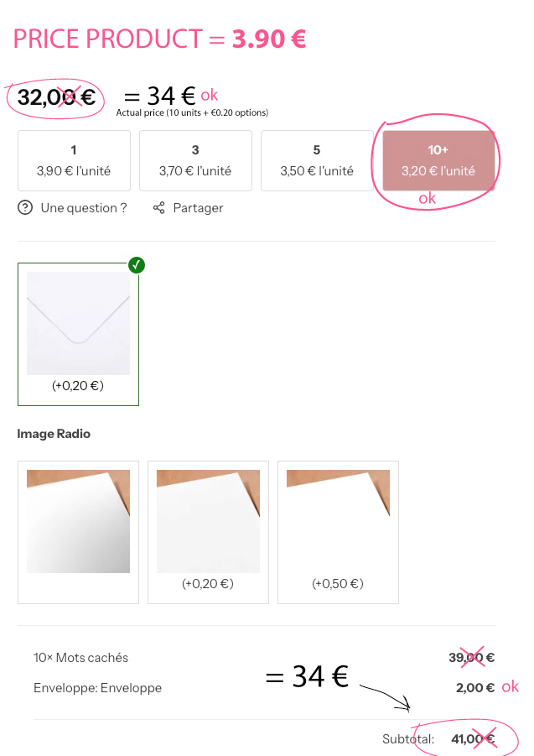Click the Partager link
Screen dimensions: 534x756
coord(198,208)
